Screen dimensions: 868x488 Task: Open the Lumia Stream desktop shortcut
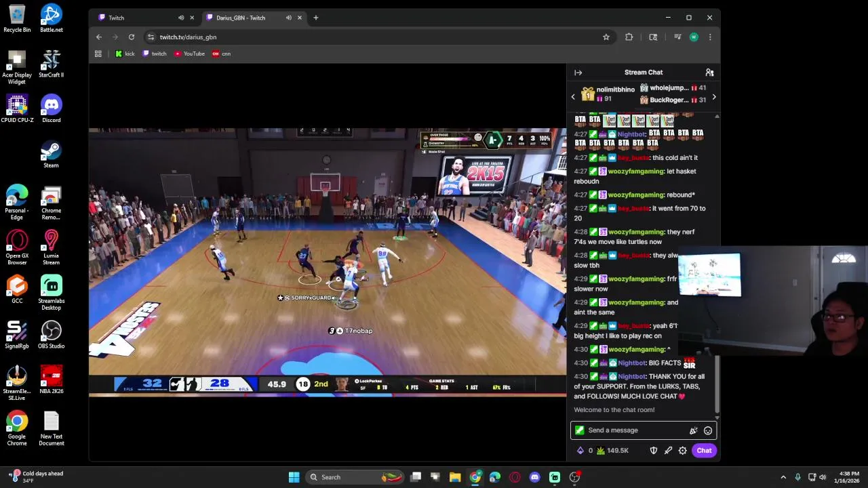[x=52, y=247]
